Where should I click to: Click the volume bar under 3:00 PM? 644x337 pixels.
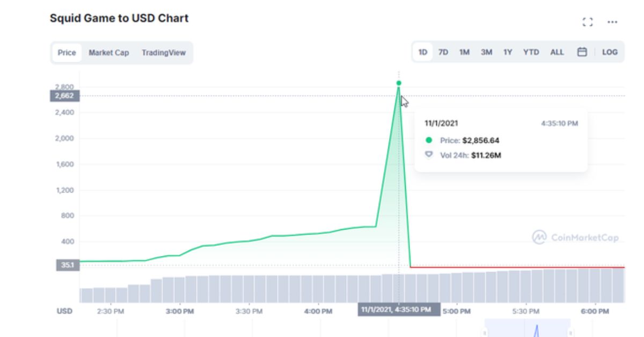180,290
